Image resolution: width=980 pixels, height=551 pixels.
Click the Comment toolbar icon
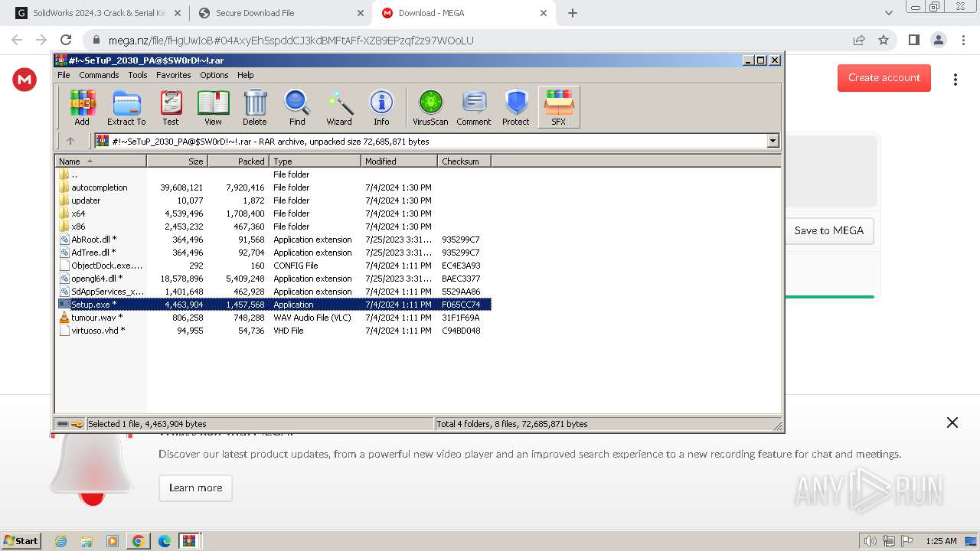[x=474, y=107]
